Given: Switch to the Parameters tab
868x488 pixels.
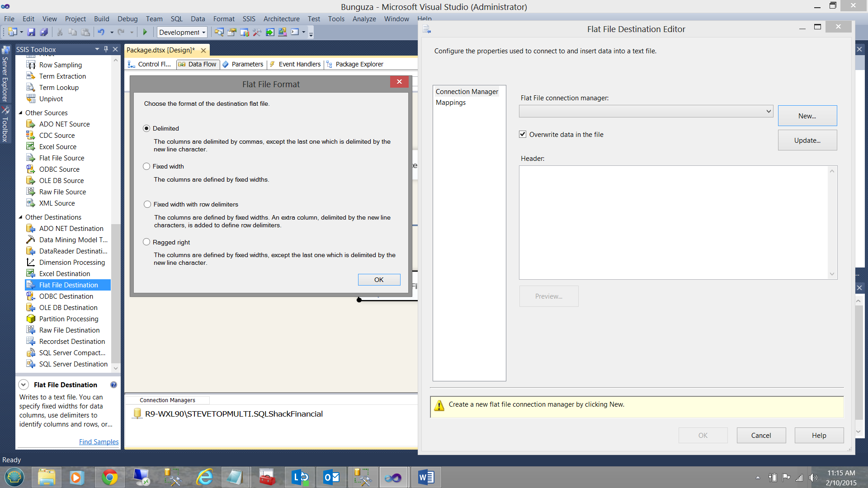Looking at the screenshot, I should 247,64.
